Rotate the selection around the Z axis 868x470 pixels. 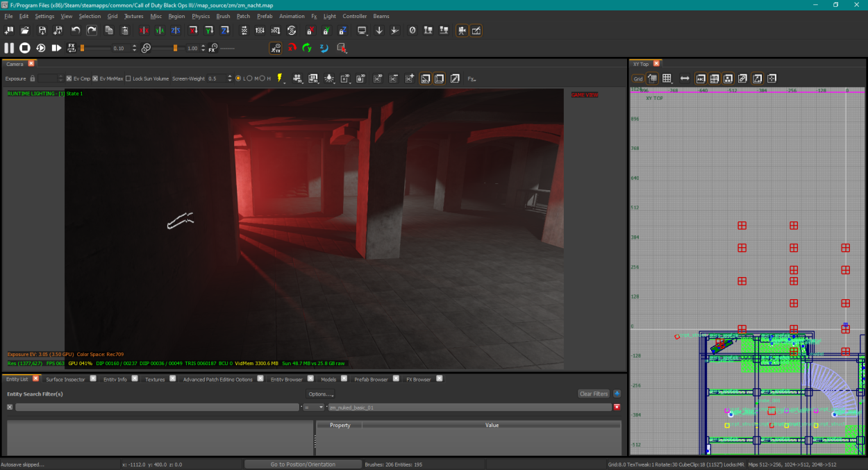[225, 31]
